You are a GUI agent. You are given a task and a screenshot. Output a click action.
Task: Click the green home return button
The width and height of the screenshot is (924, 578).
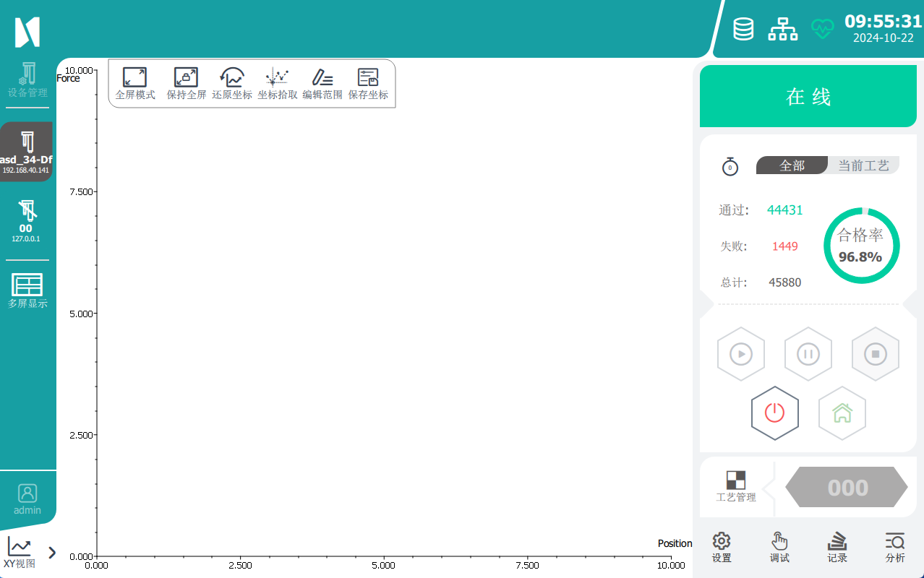[x=842, y=413]
